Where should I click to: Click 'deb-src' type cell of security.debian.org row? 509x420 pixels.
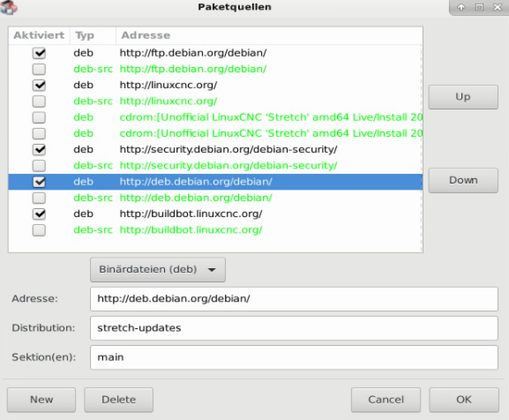point(93,165)
